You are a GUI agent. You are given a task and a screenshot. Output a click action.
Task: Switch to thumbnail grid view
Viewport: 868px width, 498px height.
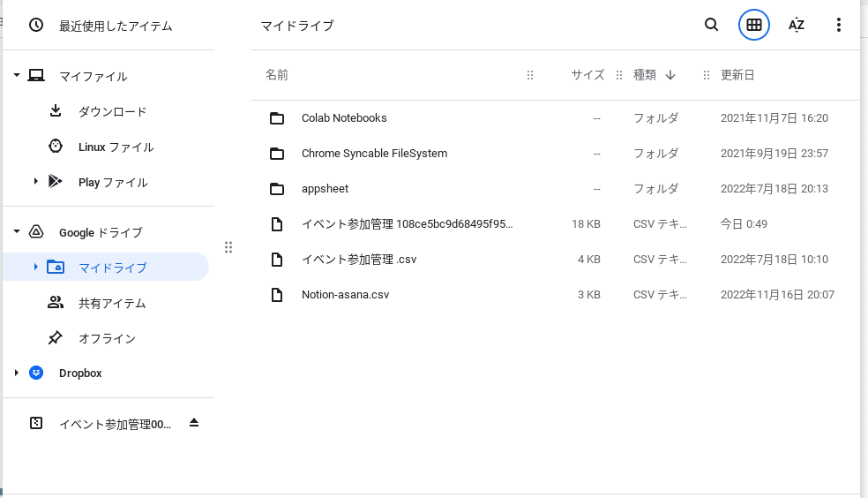click(754, 25)
